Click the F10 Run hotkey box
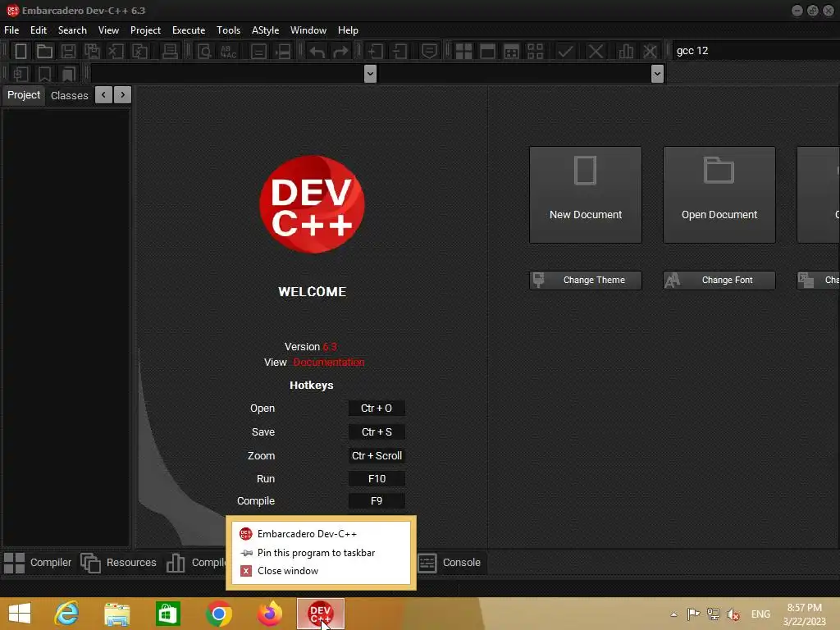Image resolution: width=840 pixels, height=630 pixels. click(377, 479)
